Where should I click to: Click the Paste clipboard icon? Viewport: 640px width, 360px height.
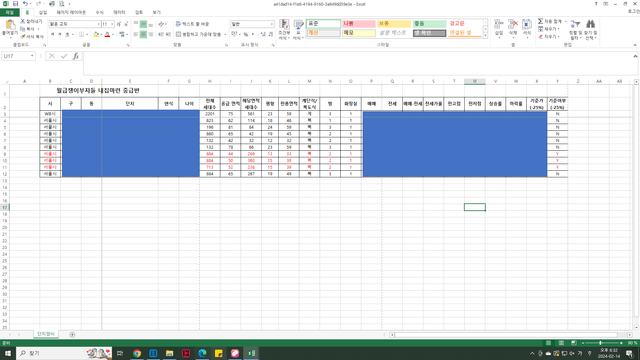(x=10, y=25)
